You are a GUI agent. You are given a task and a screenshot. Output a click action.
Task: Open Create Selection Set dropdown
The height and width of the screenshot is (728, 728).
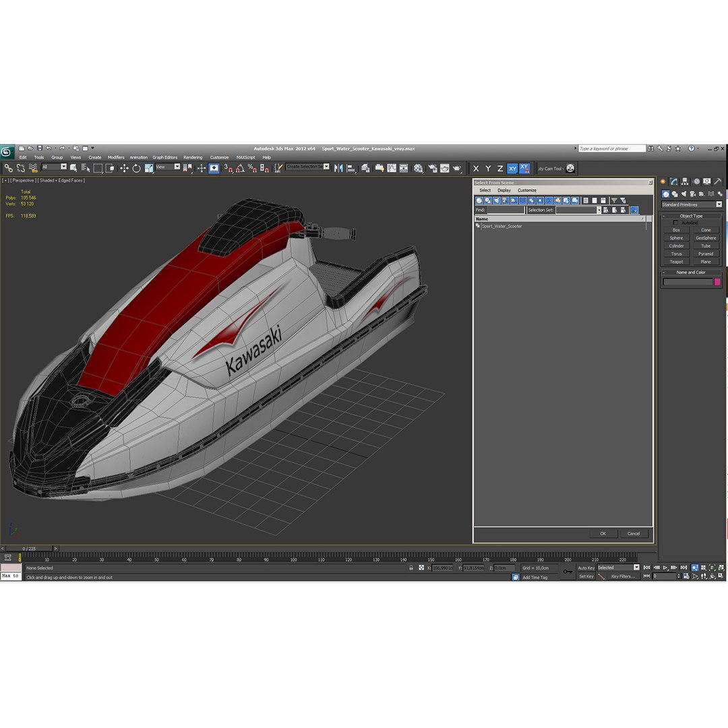tap(307, 166)
